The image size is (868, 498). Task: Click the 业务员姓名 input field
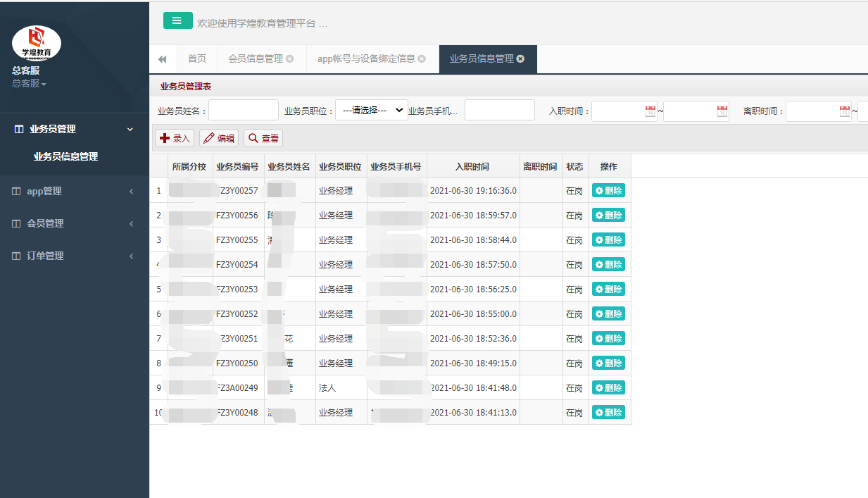[x=244, y=111]
